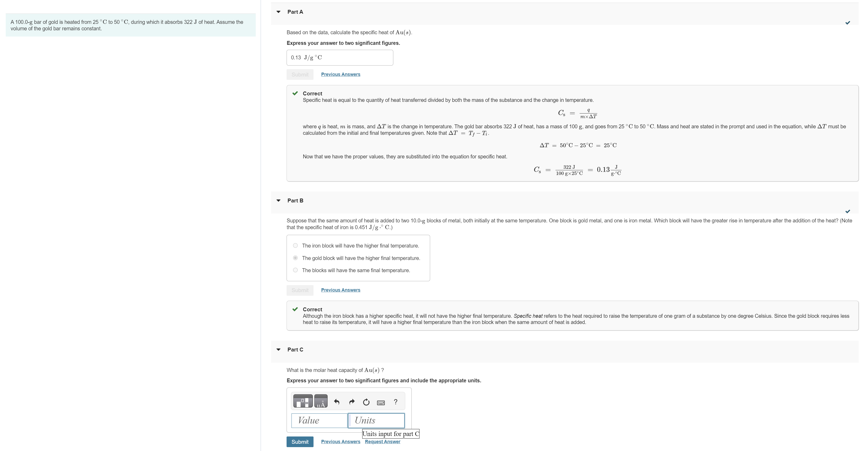Open Request Answer link for Part C
The height and width of the screenshot is (451, 868).
[x=382, y=442]
